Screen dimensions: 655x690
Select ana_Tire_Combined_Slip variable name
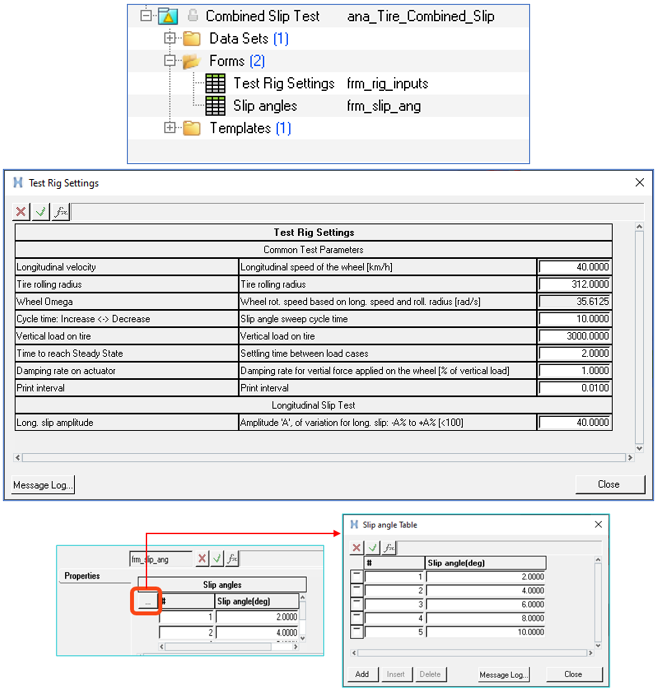tap(421, 16)
